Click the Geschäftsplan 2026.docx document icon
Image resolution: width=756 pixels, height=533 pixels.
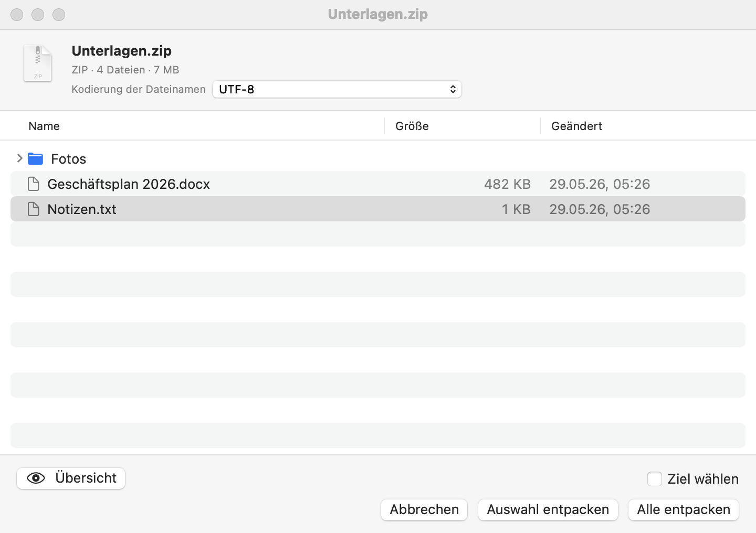[x=34, y=184]
